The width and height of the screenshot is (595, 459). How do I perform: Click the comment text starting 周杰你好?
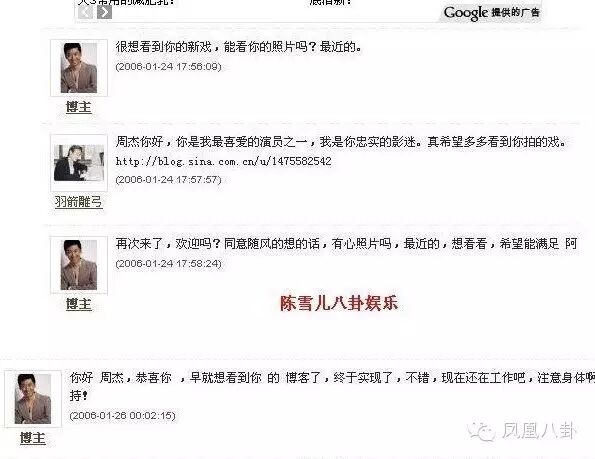point(341,142)
